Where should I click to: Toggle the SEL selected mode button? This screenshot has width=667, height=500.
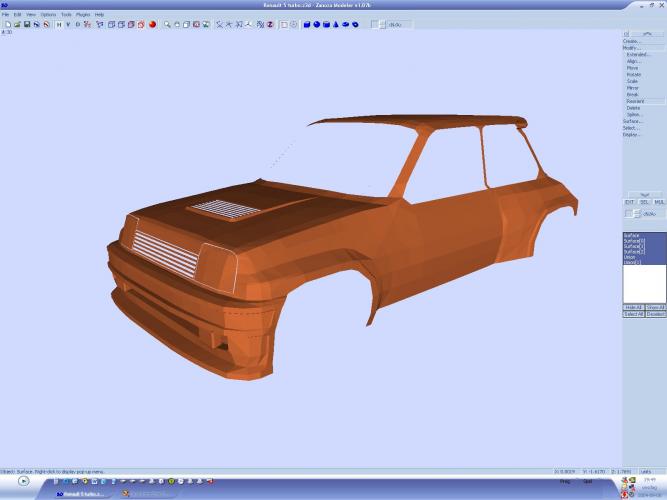[644, 202]
